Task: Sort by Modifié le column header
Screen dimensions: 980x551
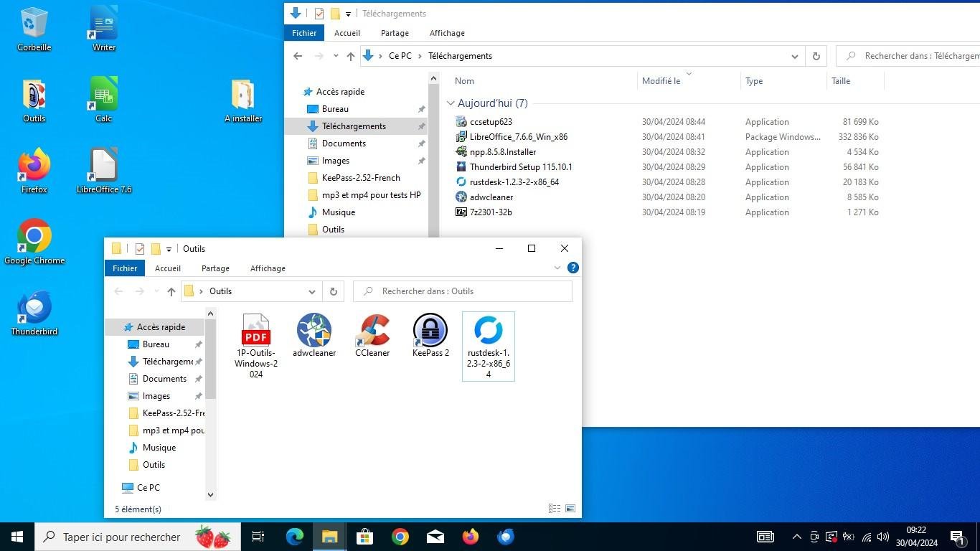Action: 661,81
